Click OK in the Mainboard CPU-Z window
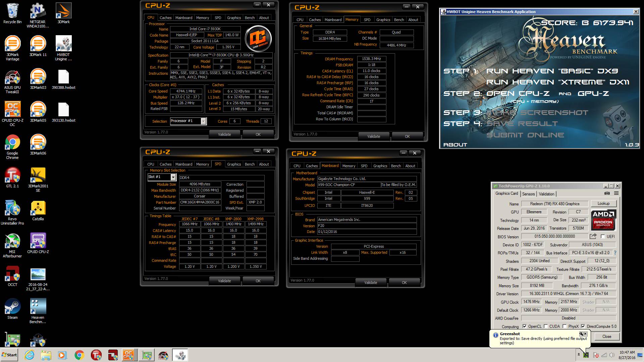 (404, 283)
